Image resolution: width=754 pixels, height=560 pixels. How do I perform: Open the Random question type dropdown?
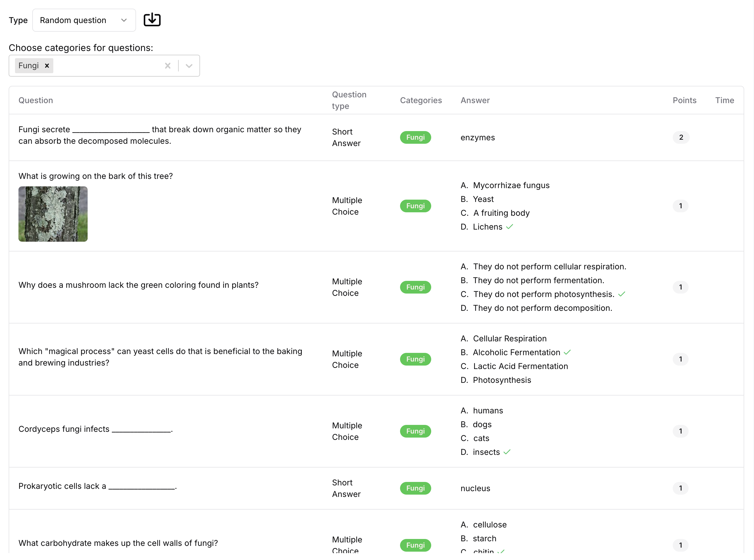[x=84, y=20]
